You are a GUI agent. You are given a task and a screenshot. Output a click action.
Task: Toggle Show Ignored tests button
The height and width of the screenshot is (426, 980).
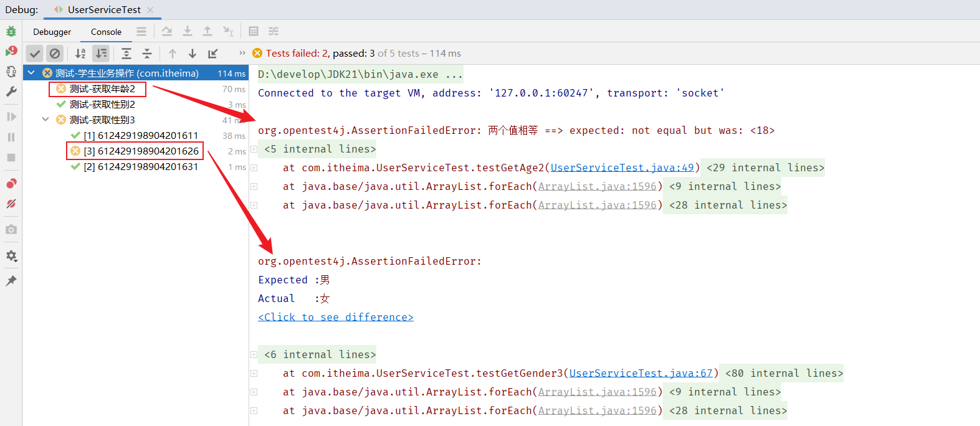[x=55, y=54]
